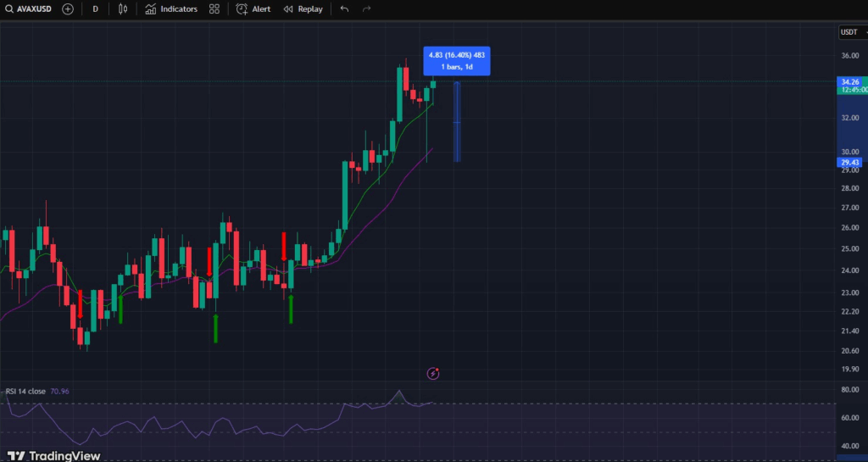Open the USDT currency dropdown
The image size is (868, 462).
point(849,32)
